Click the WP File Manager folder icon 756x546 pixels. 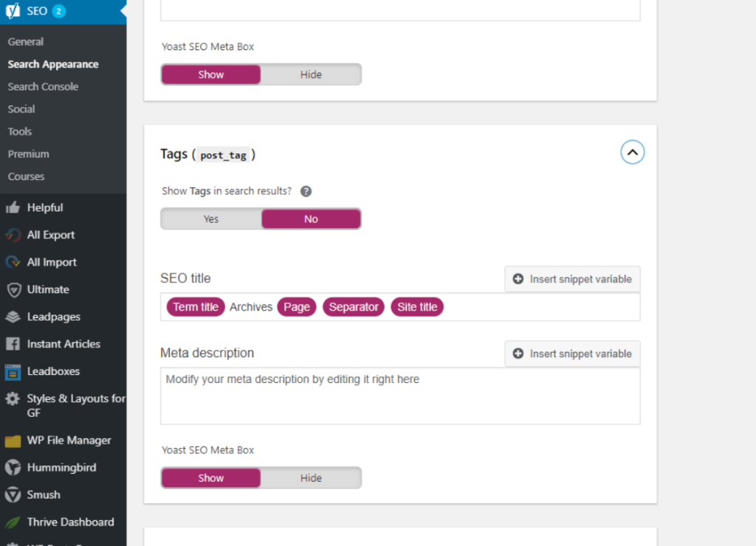click(13, 441)
